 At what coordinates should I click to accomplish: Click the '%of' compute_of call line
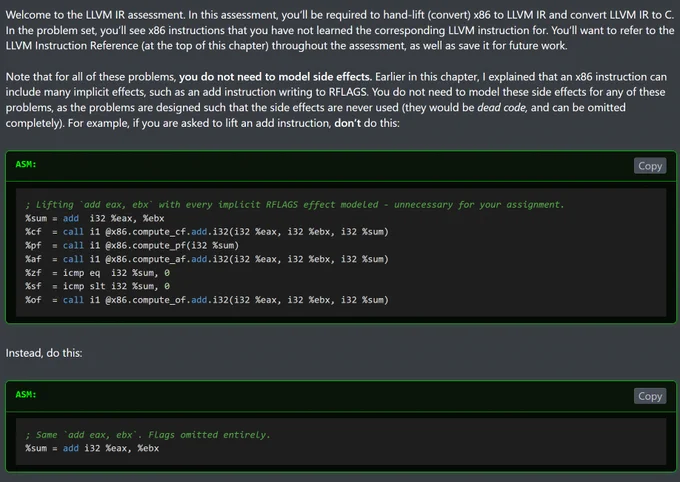[x=207, y=300]
